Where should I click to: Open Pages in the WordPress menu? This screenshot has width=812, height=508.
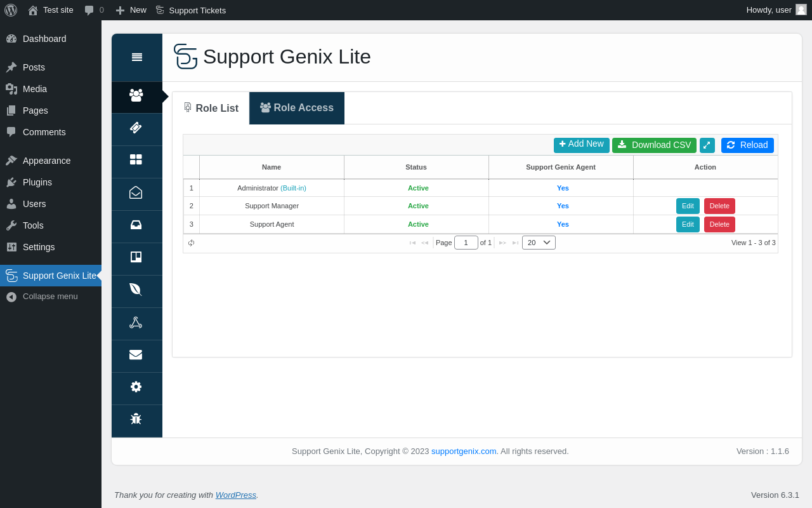click(51, 110)
